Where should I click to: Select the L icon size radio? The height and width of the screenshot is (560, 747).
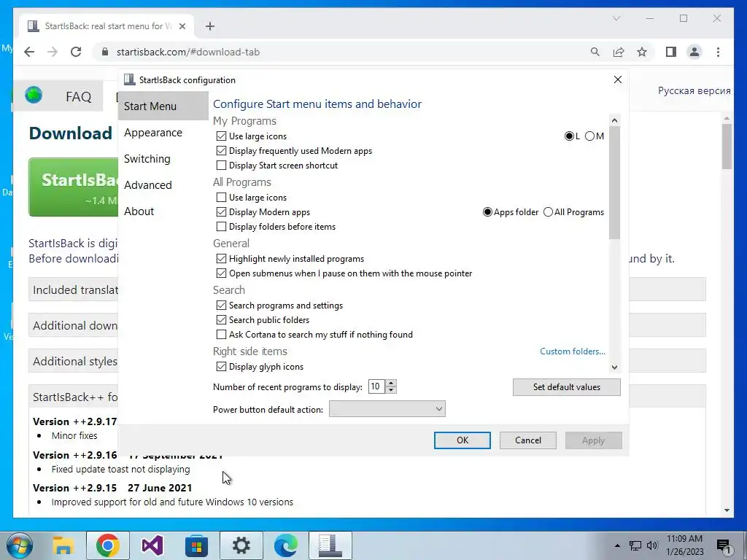(x=569, y=136)
